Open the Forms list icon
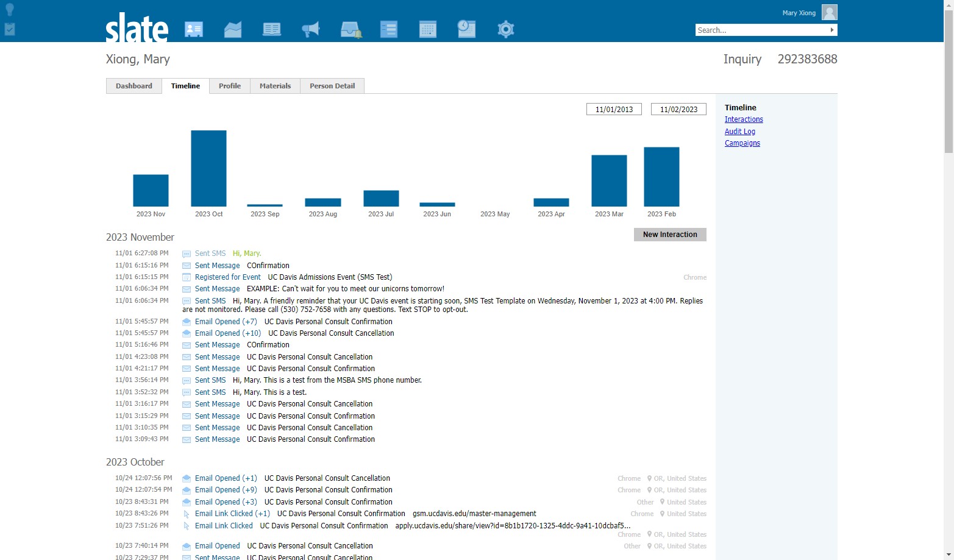Screen dimensions: 954x560 [x=389, y=29]
